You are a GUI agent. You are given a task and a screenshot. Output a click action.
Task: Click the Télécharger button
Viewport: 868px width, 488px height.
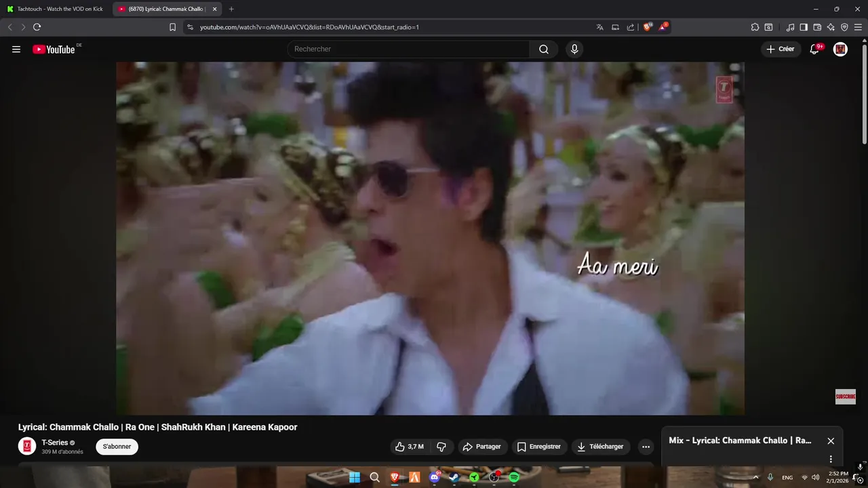[x=600, y=447]
